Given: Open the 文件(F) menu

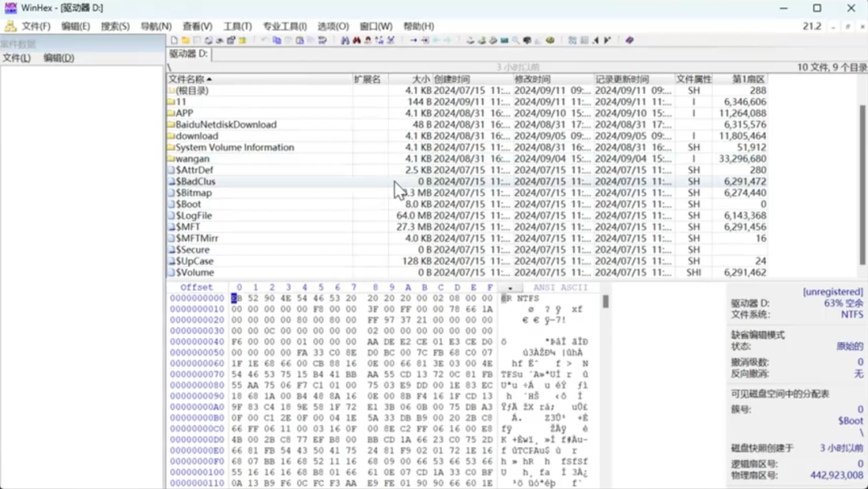Looking at the screenshot, I should 36,26.
